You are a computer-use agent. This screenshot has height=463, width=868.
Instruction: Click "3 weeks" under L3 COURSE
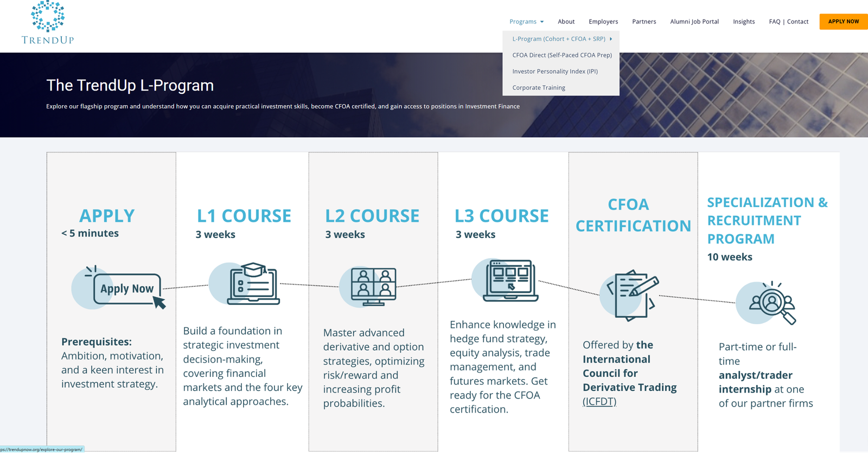tap(475, 234)
